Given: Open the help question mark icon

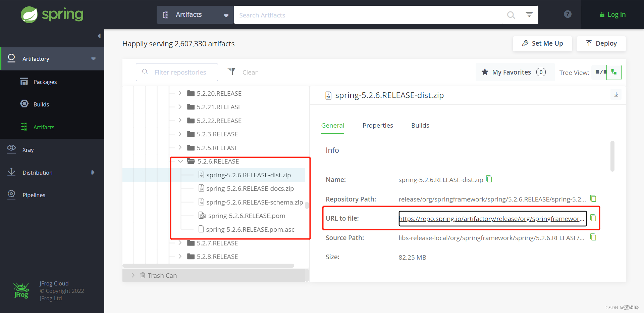Looking at the screenshot, I should (x=568, y=14).
